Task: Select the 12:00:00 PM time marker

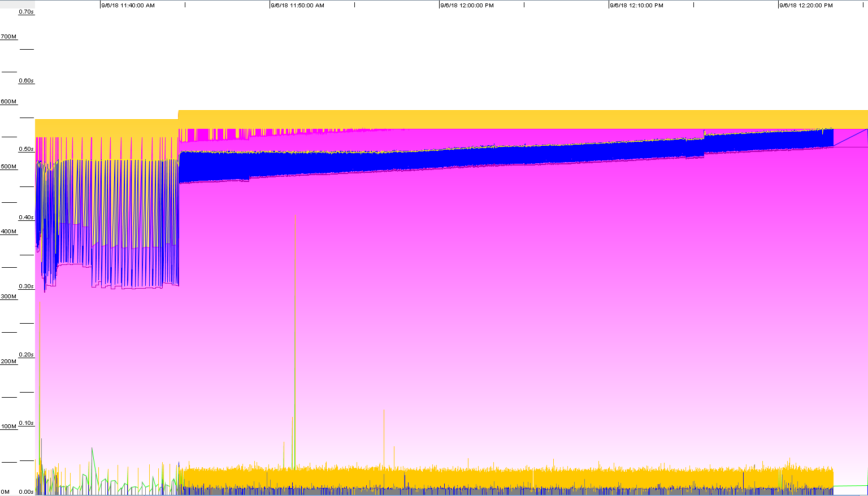Action: click(467, 6)
